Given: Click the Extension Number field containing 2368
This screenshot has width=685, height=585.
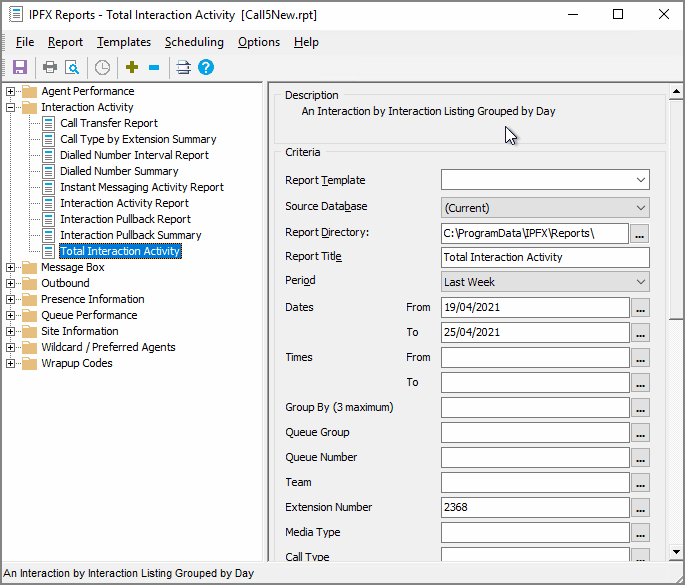Looking at the screenshot, I should 535,507.
